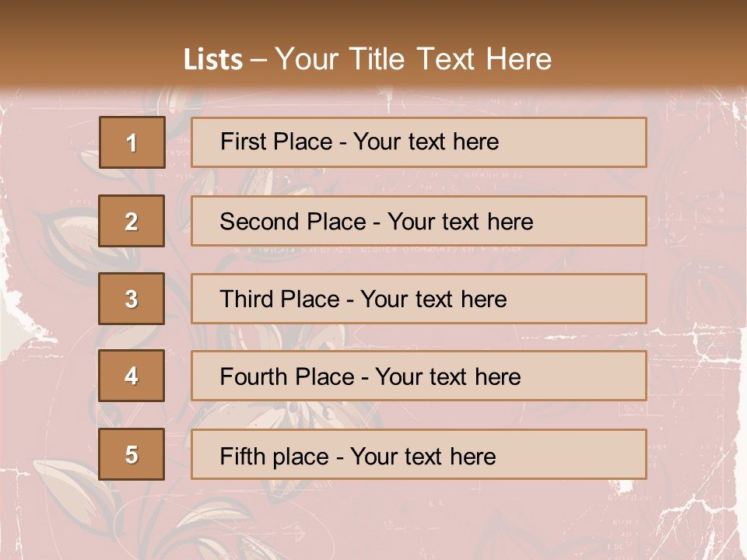The image size is (747, 560).
Task: Click the number 1 box
Action: [132, 142]
